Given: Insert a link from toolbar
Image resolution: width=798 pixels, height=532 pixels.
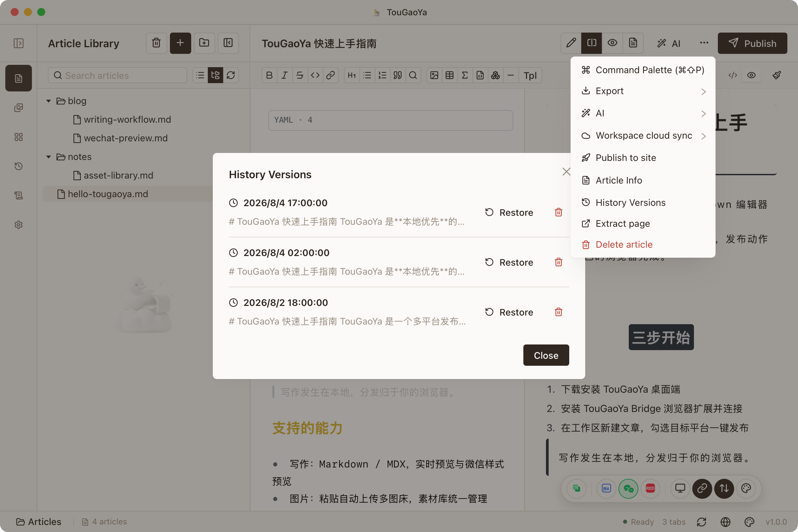Looking at the screenshot, I should pyautogui.click(x=331, y=75).
